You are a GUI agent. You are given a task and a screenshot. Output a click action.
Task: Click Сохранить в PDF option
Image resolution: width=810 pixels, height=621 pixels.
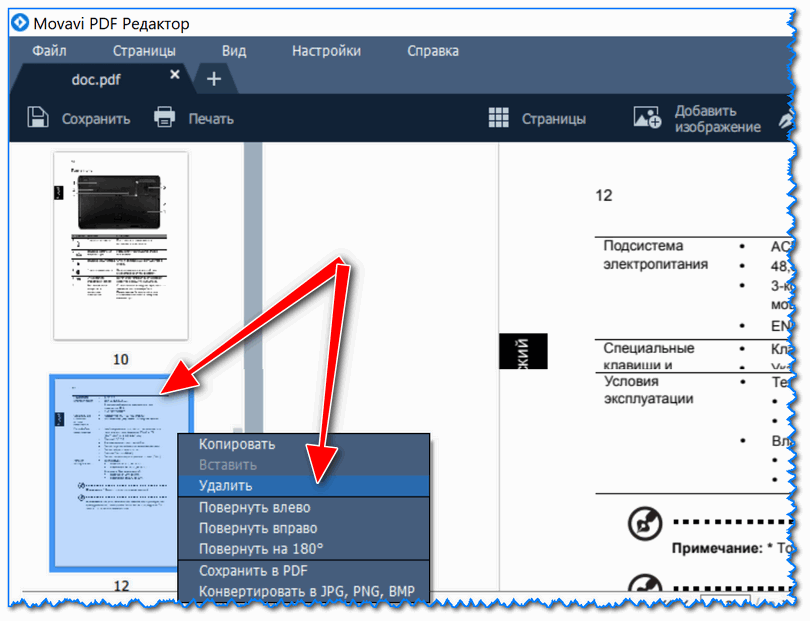coord(253,570)
